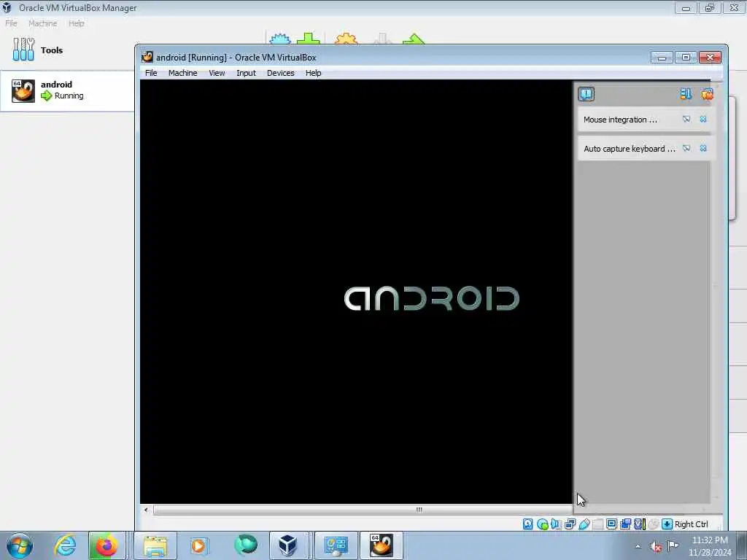The height and width of the screenshot is (560, 747).
Task: Click the orange Settings gear toolbar icon
Action: click(x=347, y=38)
